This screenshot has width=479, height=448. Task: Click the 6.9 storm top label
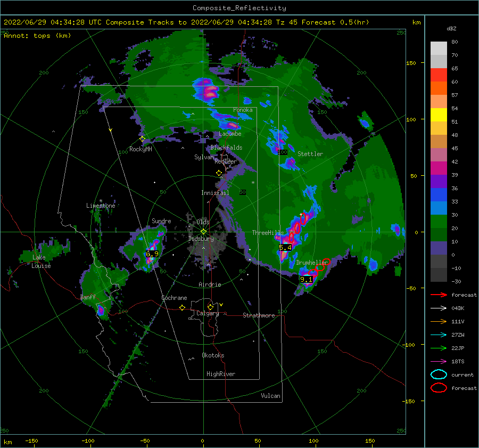pyautogui.click(x=152, y=254)
